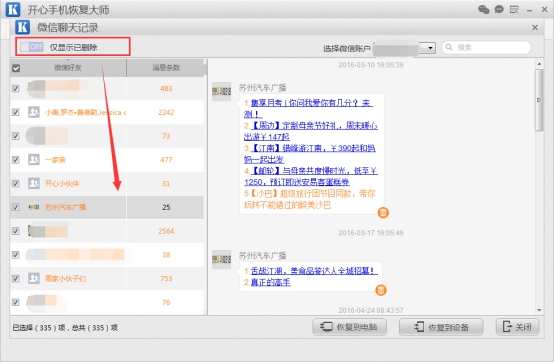Viewport: 554px width, 362px height.
Task: Open link 【周边】定制母亲节好礼
Action: 311,131
